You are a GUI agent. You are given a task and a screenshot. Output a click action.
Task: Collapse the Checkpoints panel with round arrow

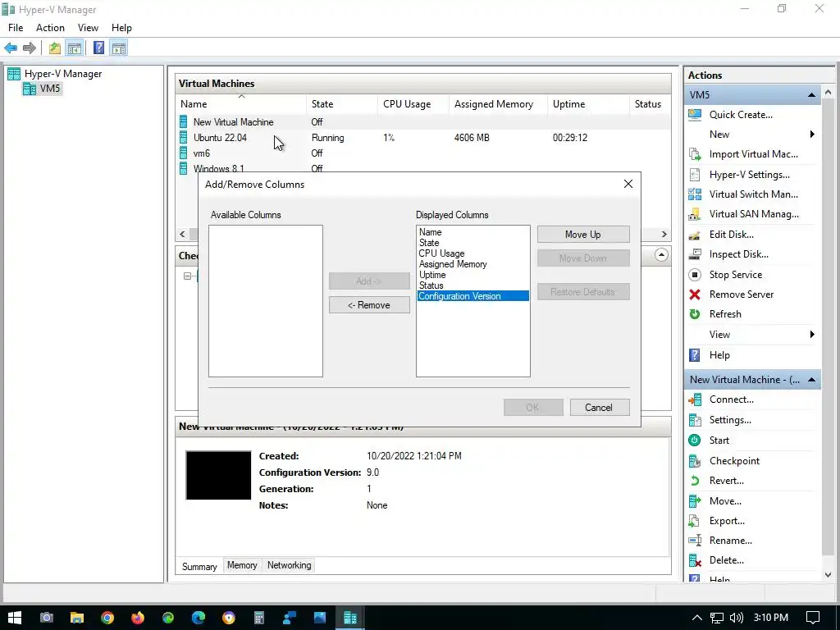(662, 255)
